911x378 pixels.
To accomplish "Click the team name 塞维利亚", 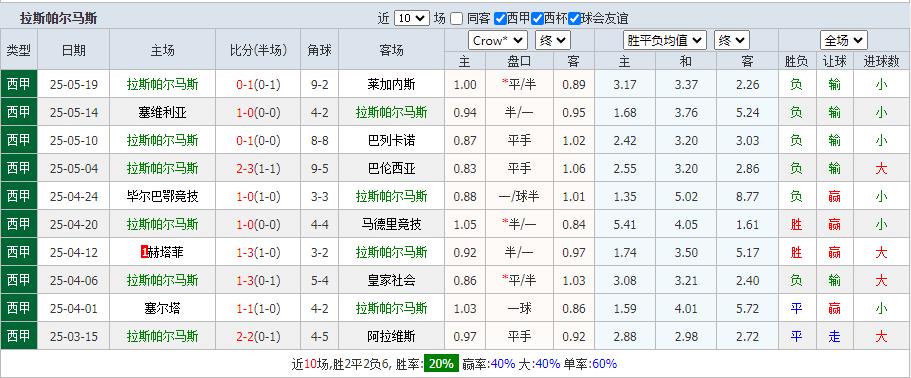I will (x=163, y=113).
